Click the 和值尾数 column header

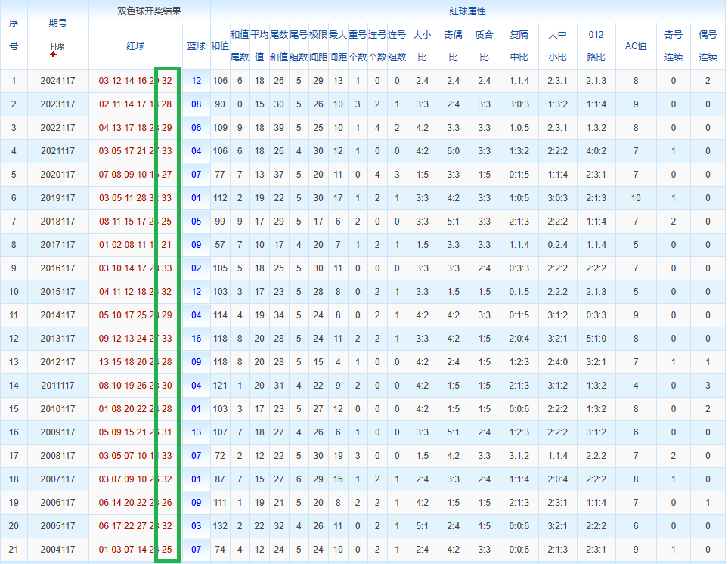[240, 46]
